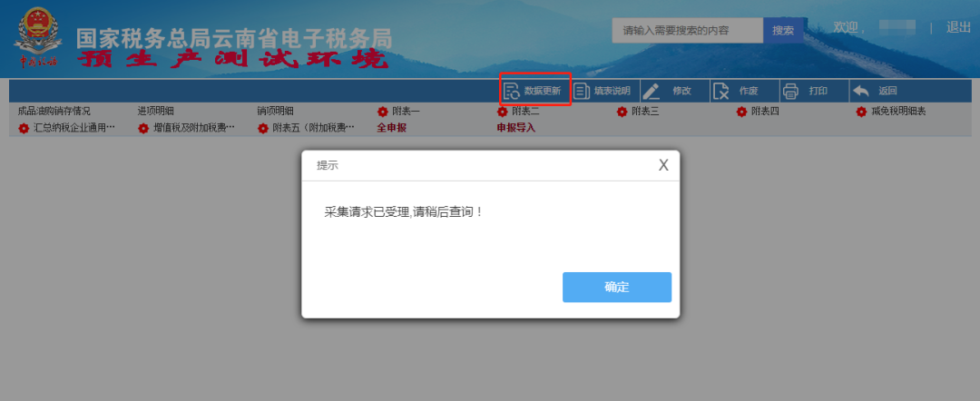Open the 进项明细 tab
This screenshot has height=401, width=980.
[156, 112]
